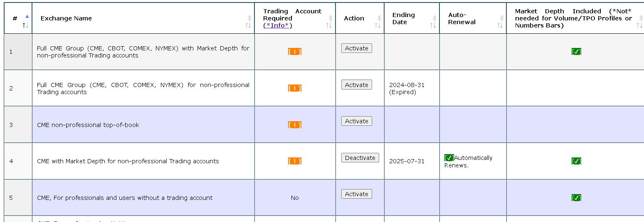
Task: Click sort arrows on Exchange Name column
Action: (249, 22)
